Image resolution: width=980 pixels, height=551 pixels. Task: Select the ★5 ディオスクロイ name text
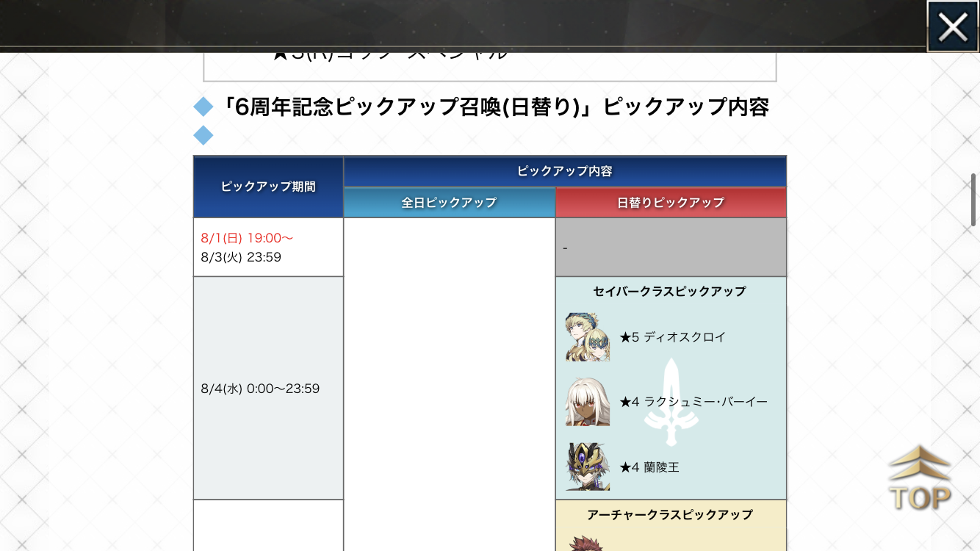[673, 337]
